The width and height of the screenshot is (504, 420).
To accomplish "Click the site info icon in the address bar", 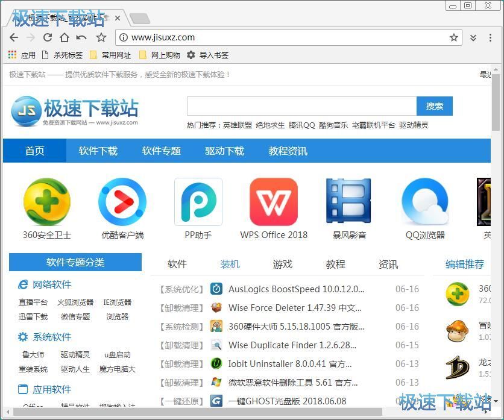I will pyautogui.click(x=124, y=37).
